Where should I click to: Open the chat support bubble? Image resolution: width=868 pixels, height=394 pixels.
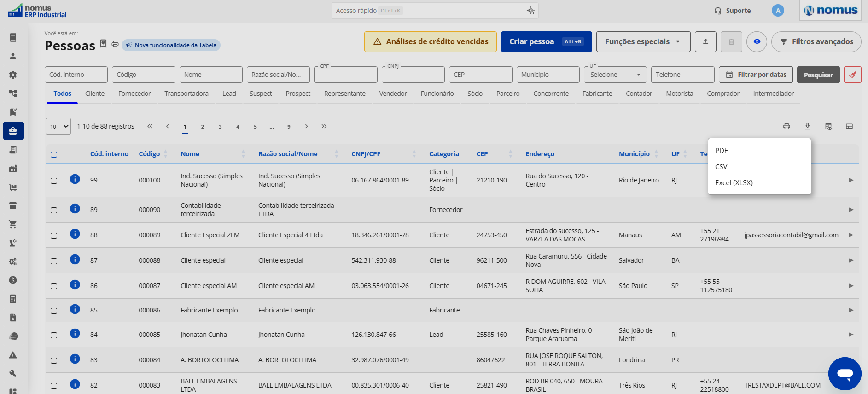(845, 373)
